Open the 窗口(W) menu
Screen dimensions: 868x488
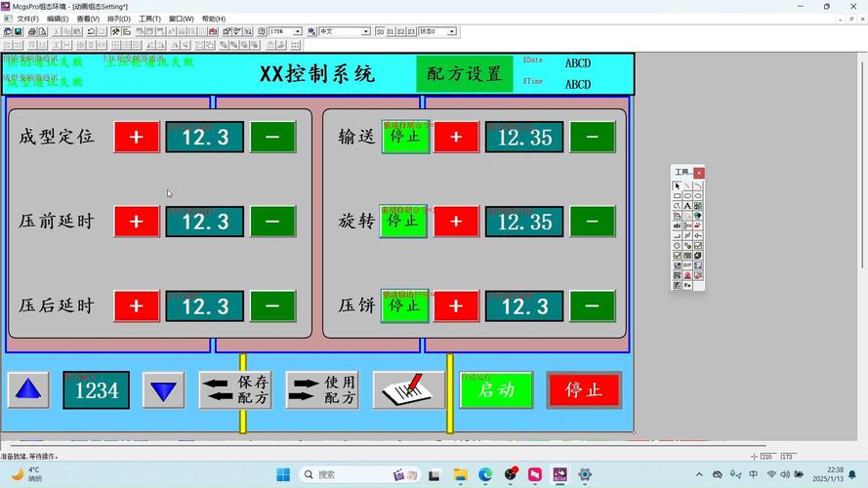pyautogui.click(x=181, y=19)
